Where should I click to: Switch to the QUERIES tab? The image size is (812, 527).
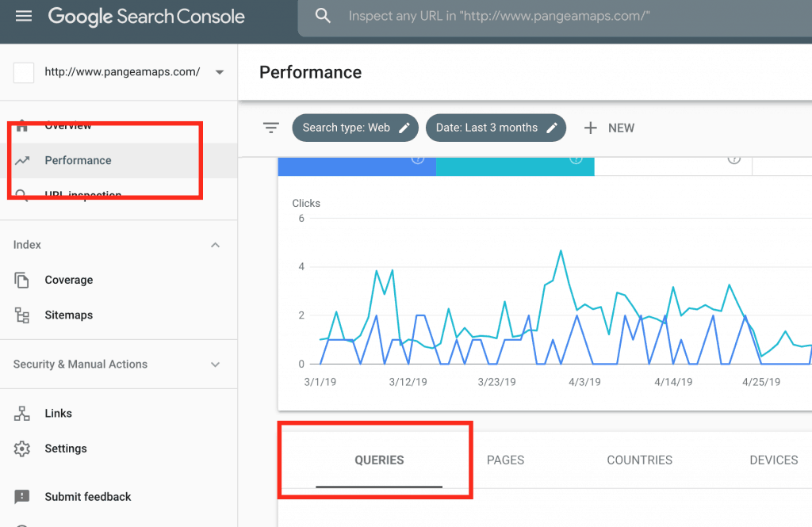click(379, 460)
